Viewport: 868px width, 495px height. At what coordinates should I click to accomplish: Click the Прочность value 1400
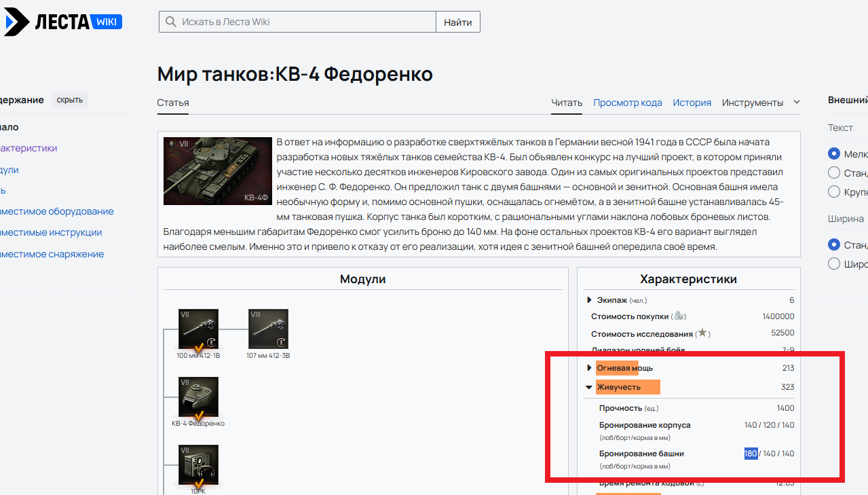pyautogui.click(x=785, y=408)
